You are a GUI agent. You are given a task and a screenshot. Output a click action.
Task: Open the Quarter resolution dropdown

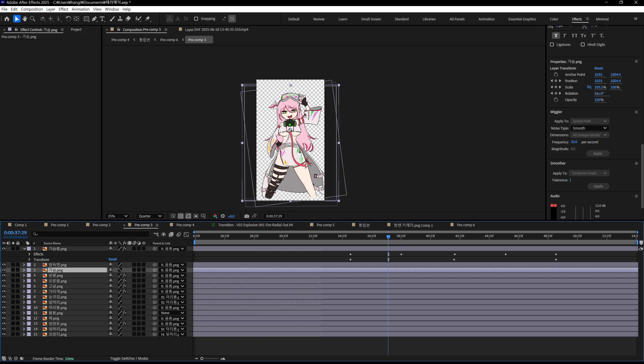coord(150,216)
